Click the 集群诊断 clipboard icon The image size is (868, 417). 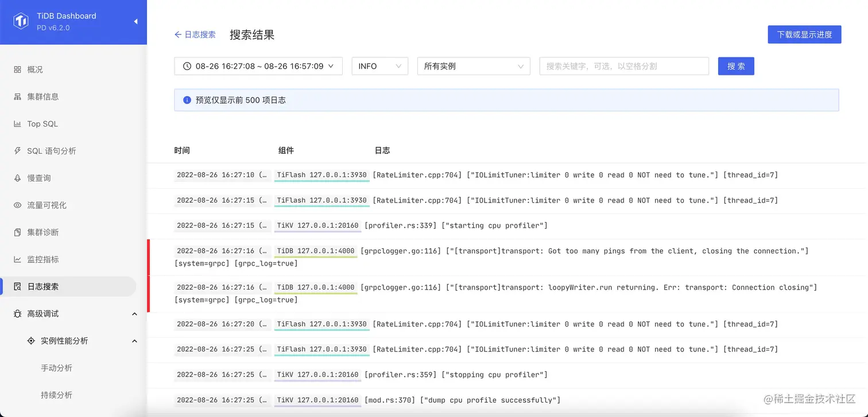[17, 232]
